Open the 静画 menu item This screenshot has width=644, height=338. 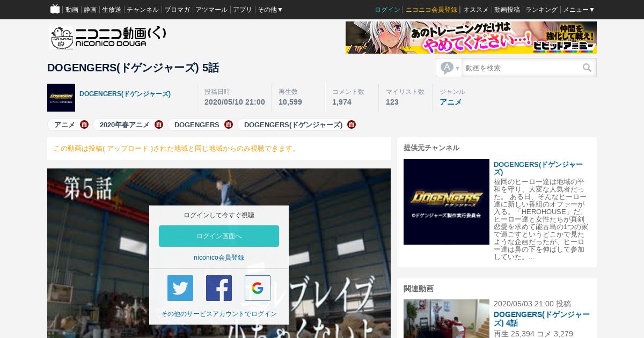(90, 10)
